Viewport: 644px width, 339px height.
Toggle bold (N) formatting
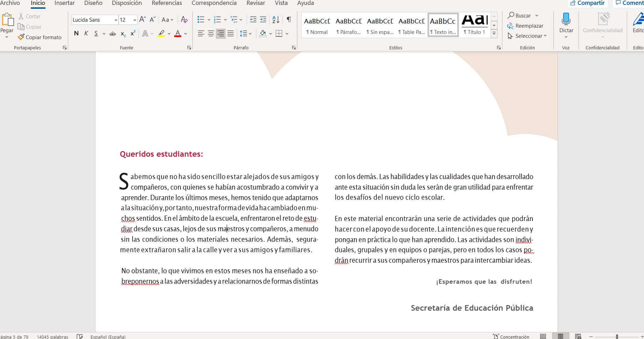coord(76,34)
